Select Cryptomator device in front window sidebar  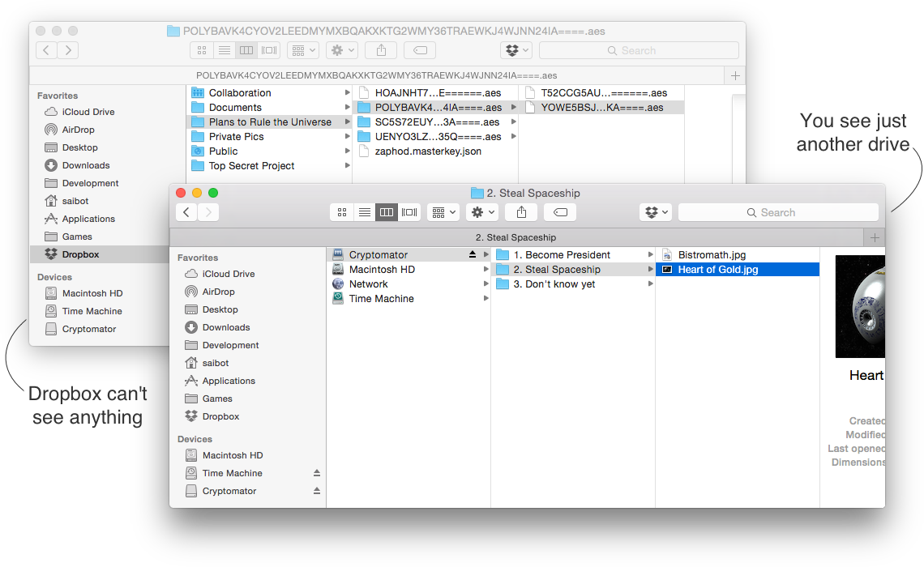(x=229, y=491)
